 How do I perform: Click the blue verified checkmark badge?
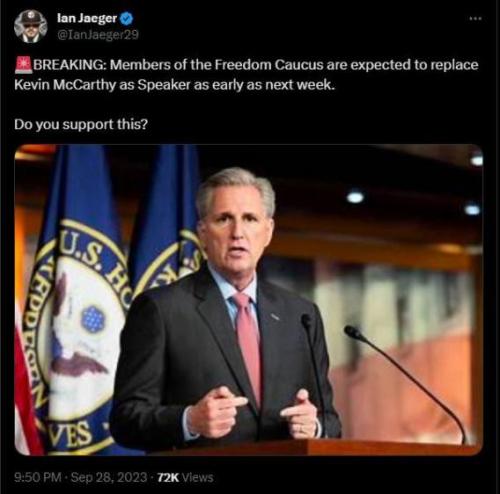[127, 18]
